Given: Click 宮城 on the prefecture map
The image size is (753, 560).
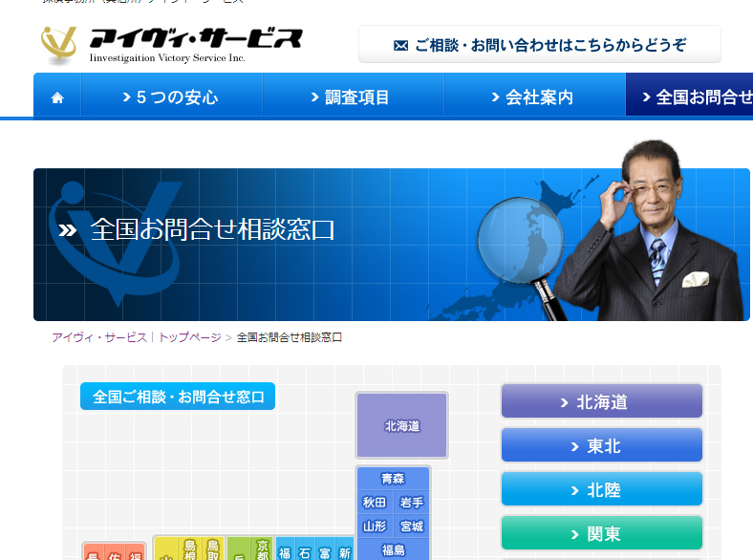Looking at the screenshot, I should point(412,527).
